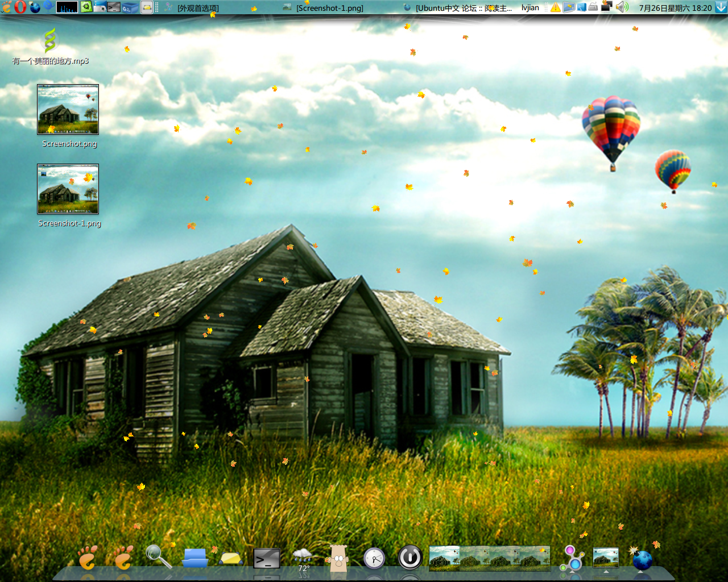
Task: Select the 有一个美丽的地方.mp3 desktop file
Action: coord(51,47)
